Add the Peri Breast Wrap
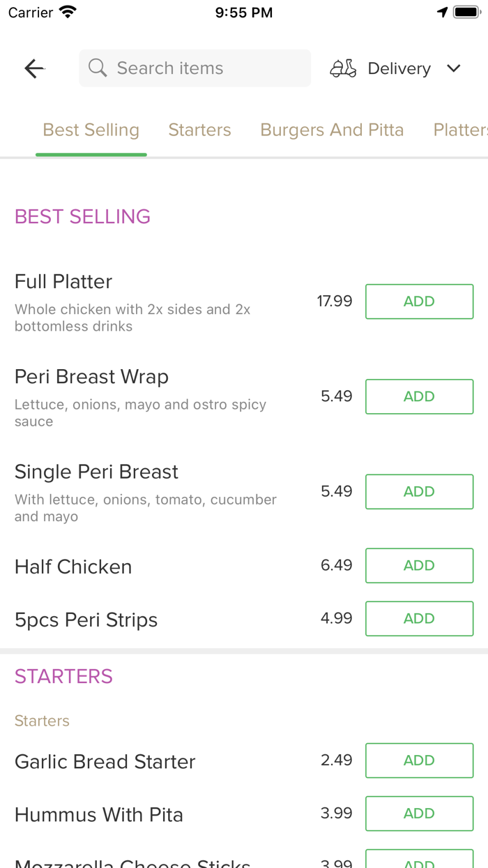The height and width of the screenshot is (868, 488). coord(419,396)
